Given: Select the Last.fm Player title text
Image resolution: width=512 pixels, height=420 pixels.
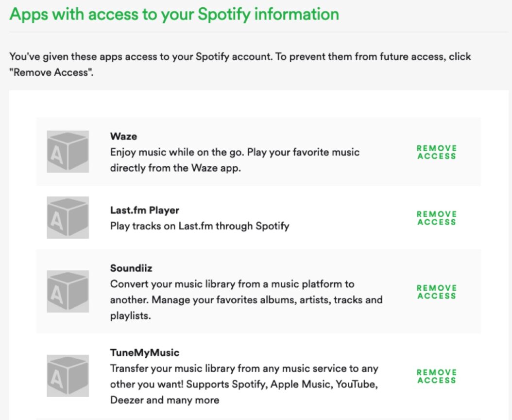Looking at the screenshot, I should pos(144,210).
